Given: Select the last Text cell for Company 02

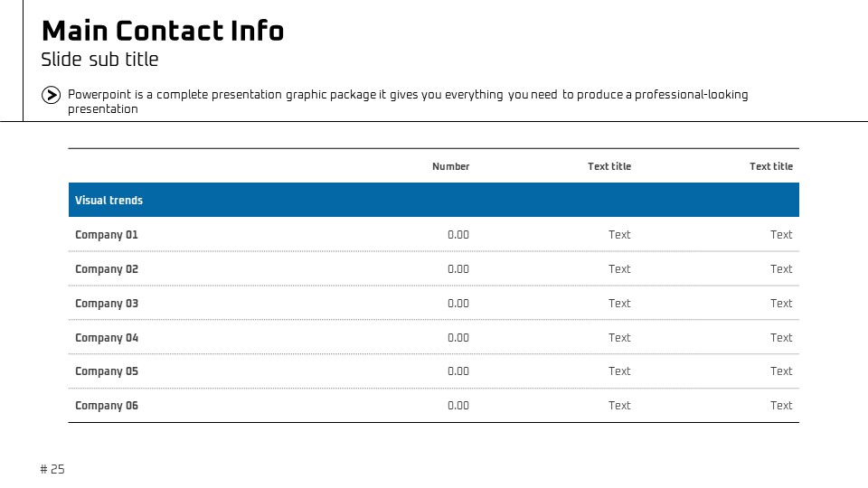Looking at the screenshot, I should tap(781, 269).
